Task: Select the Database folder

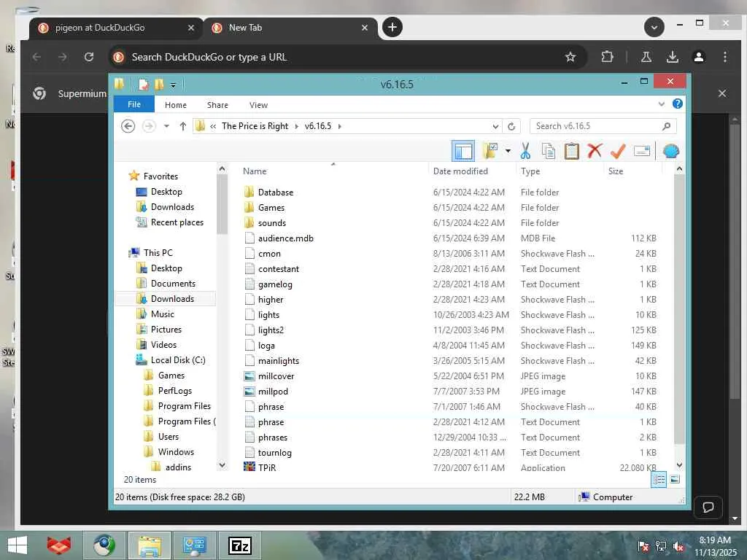Action: coord(275,192)
